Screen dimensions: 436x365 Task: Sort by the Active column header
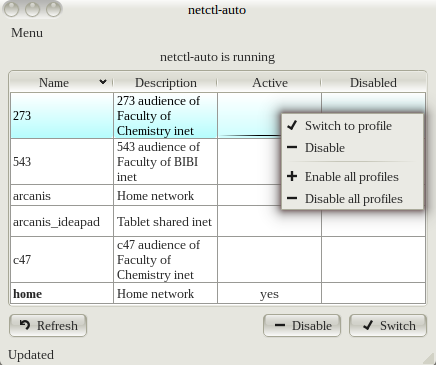coord(270,82)
